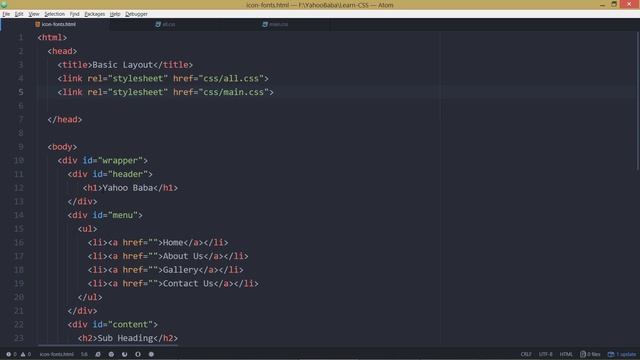
Task: Click the Atom logo in title bar
Action: tap(4, 4)
